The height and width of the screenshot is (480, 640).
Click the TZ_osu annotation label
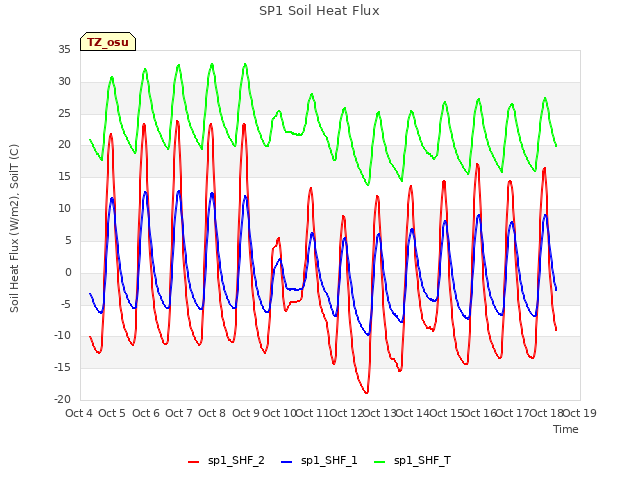[108, 42]
